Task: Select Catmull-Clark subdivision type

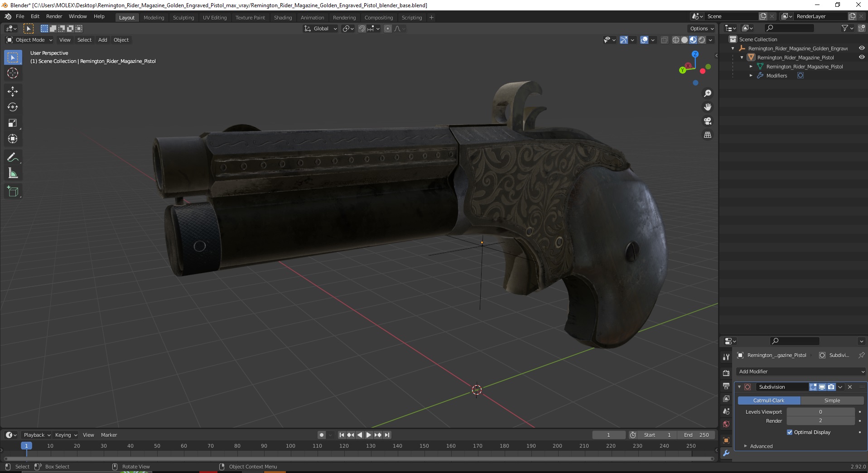Action: (769, 401)
